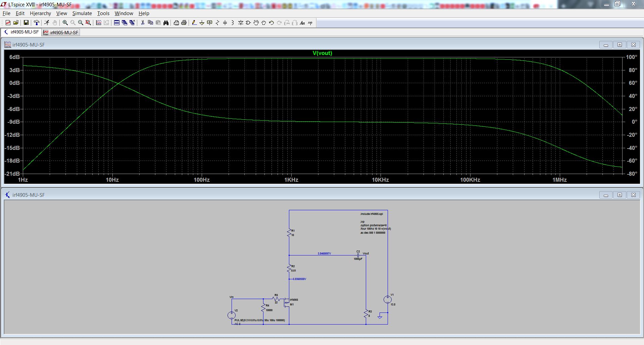Close all windows toolbar icon

(132, 23)
